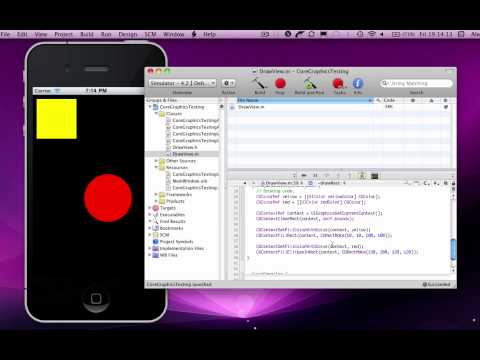The height and width of the screenshot is (360, 480).
Task: Collapse the Classes group triangle
Action: [x=156, y=114]
